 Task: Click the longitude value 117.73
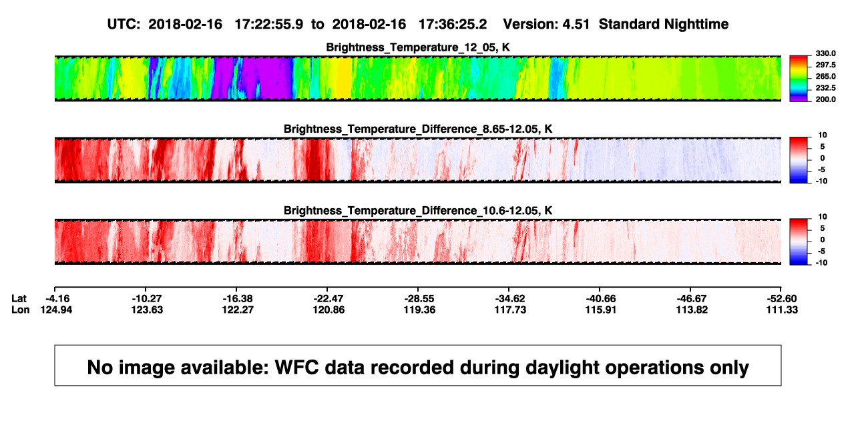pyautogui.click(x=511, y=310)
